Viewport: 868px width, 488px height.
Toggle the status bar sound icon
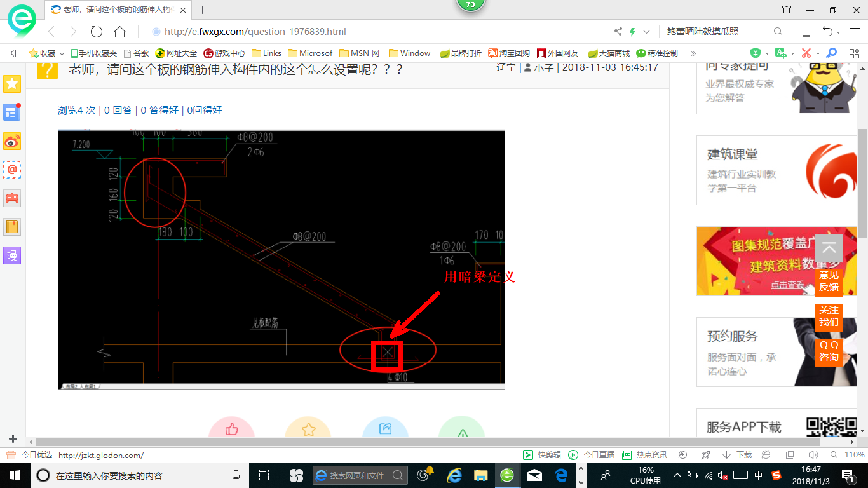click(813, 455)
